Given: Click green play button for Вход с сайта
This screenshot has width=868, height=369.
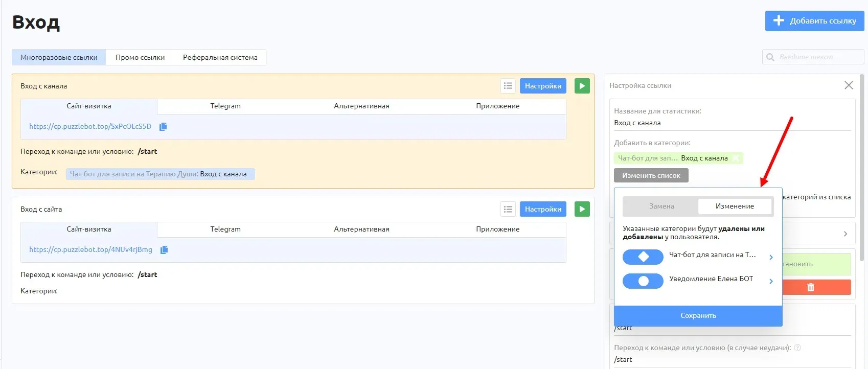Looking at the screenshot, I should coord(582,209).
